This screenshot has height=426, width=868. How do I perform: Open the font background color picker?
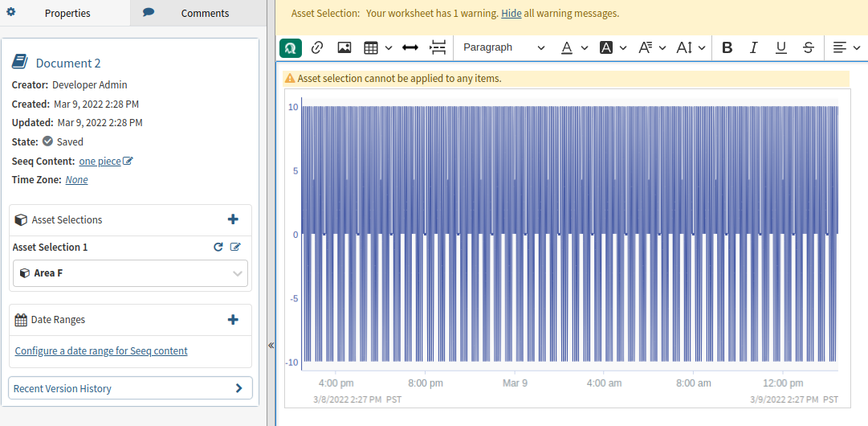[612, 47]
